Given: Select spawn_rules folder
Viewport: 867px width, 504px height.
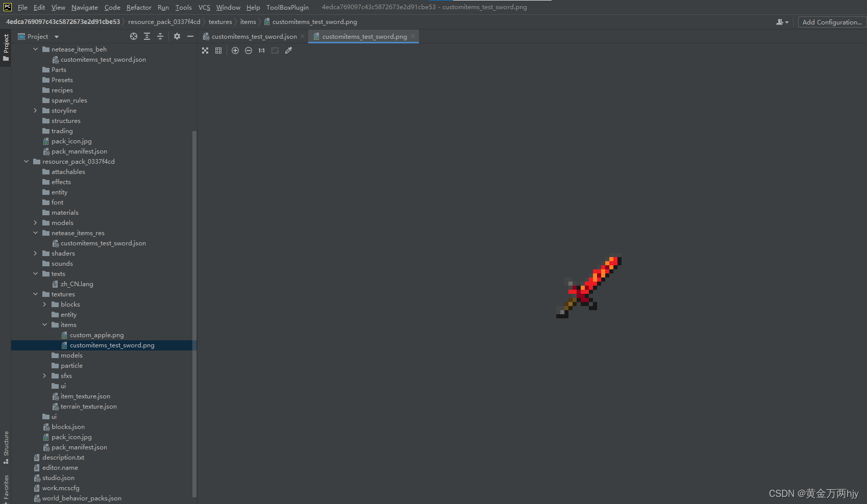Looking at the screenshot, I should pos(69,100).
